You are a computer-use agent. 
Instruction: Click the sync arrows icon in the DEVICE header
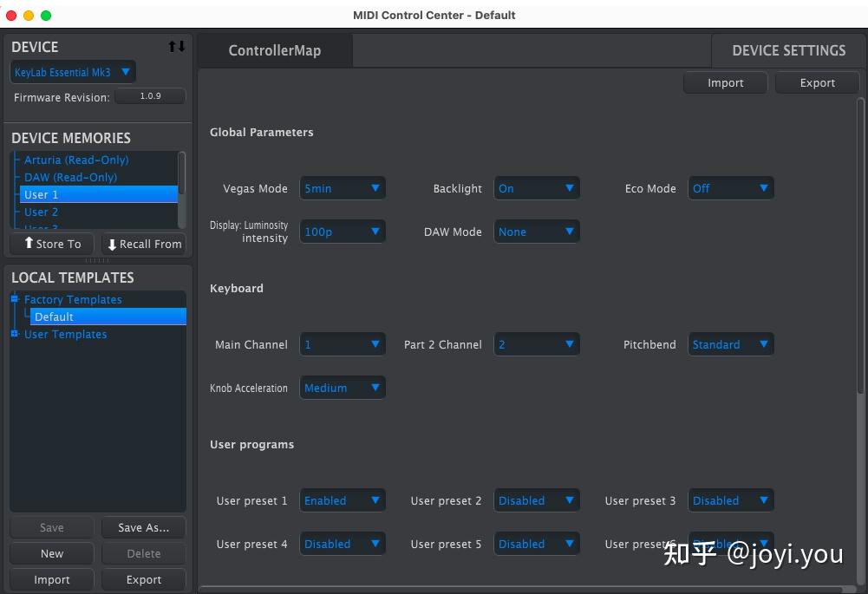(x=177, y=47)
